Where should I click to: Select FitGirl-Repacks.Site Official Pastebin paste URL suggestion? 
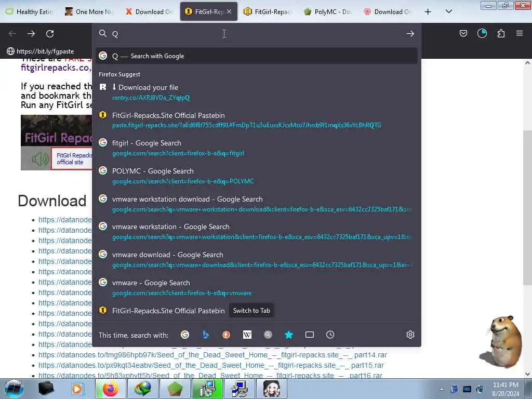coord(256,120)
